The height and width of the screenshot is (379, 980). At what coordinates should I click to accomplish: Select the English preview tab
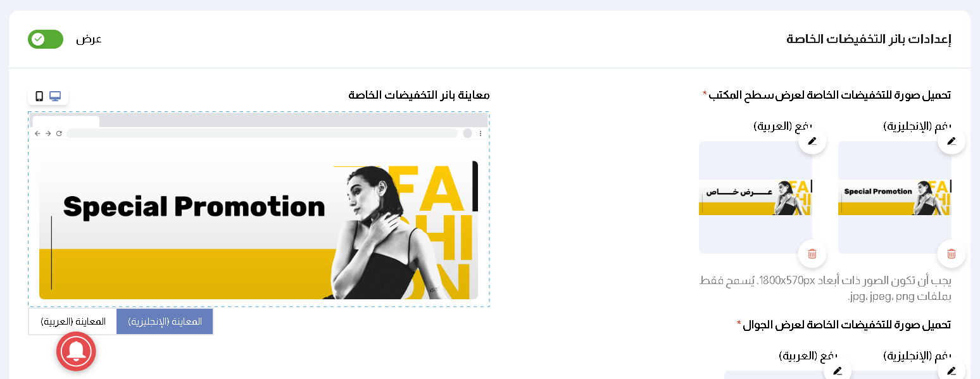165,321
